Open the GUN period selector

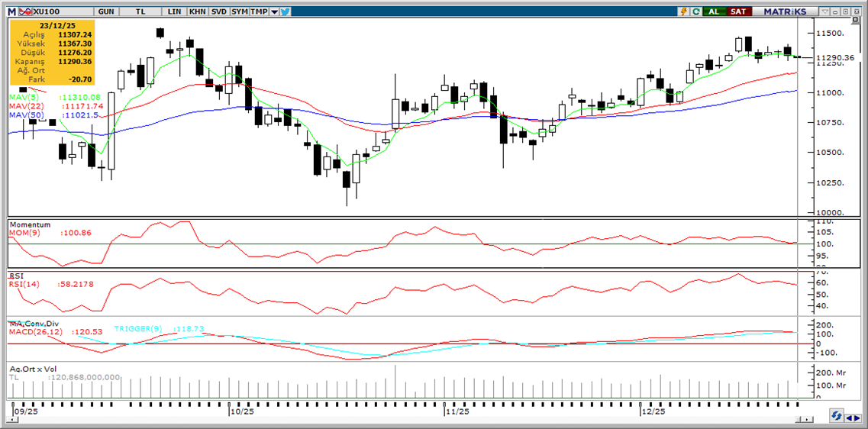point(108,11)
